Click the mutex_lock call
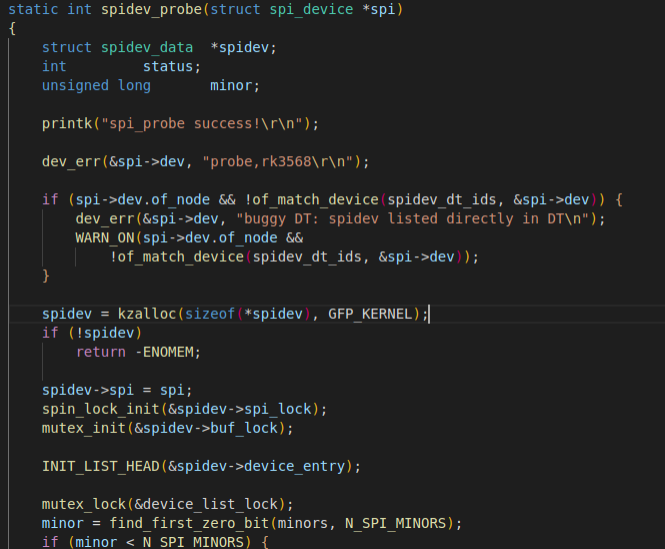Viewport: 665px width, 549px height. (84, 504)
